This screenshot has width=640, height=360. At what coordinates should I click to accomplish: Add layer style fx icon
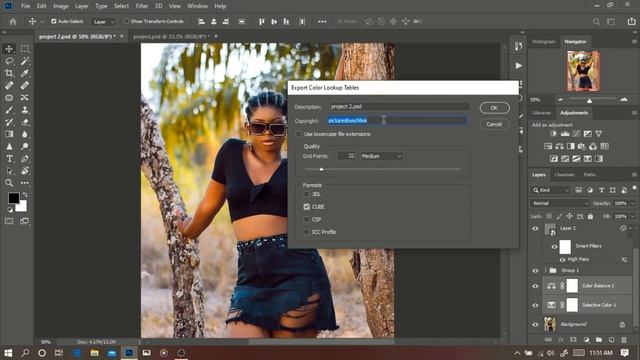tap(561, 340)
